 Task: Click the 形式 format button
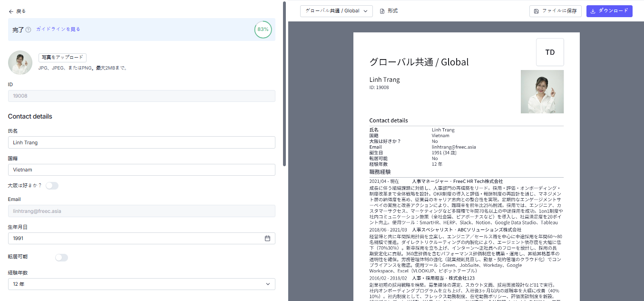click(389, 11)
